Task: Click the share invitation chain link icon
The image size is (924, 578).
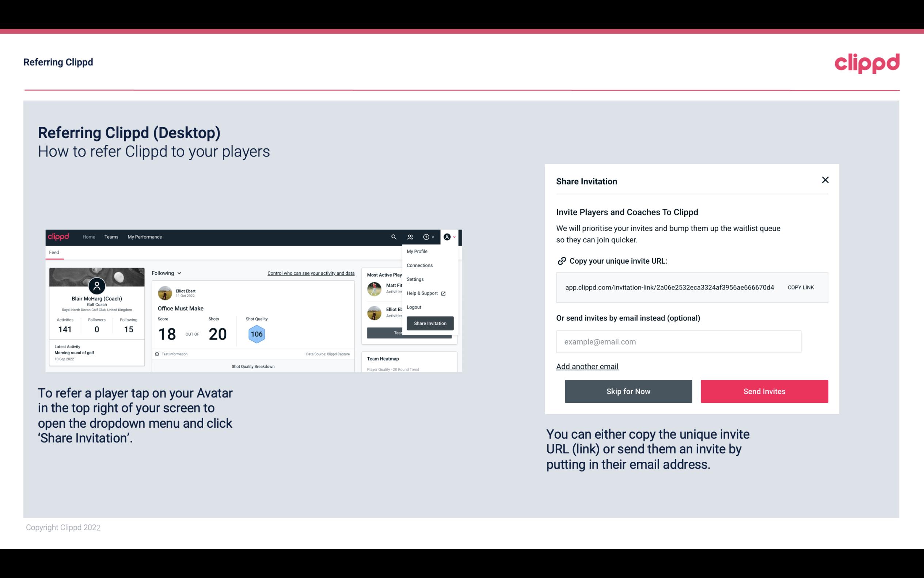Action: 562,260
